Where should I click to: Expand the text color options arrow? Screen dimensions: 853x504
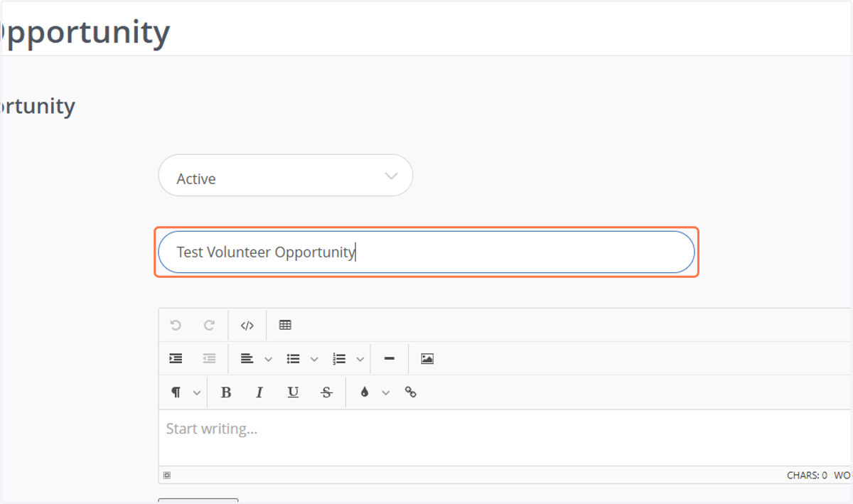(386, 393)
